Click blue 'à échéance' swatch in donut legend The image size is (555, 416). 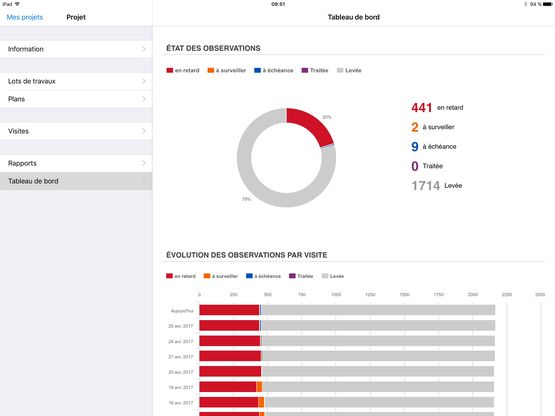pyautogui.click(x=257, y=70)
